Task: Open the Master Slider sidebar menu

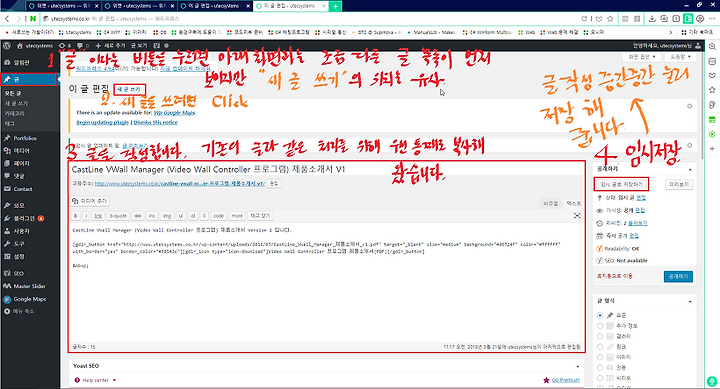Action: point(30,286)
